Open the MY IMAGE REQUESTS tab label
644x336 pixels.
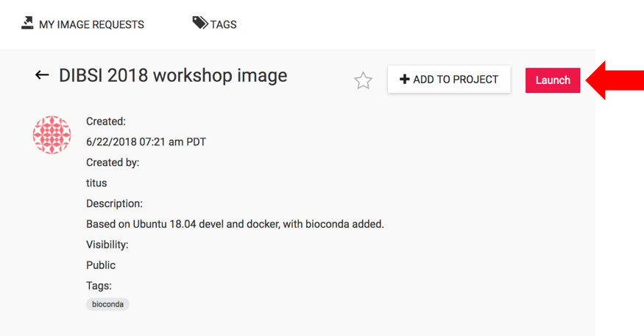(91, 24)
